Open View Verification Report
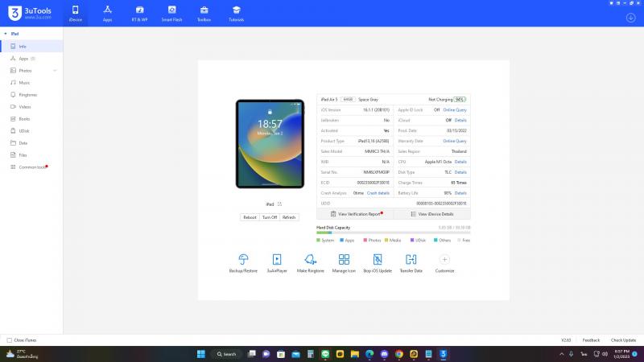The width and height of the screenshot is (644, 362). [355, 214]
